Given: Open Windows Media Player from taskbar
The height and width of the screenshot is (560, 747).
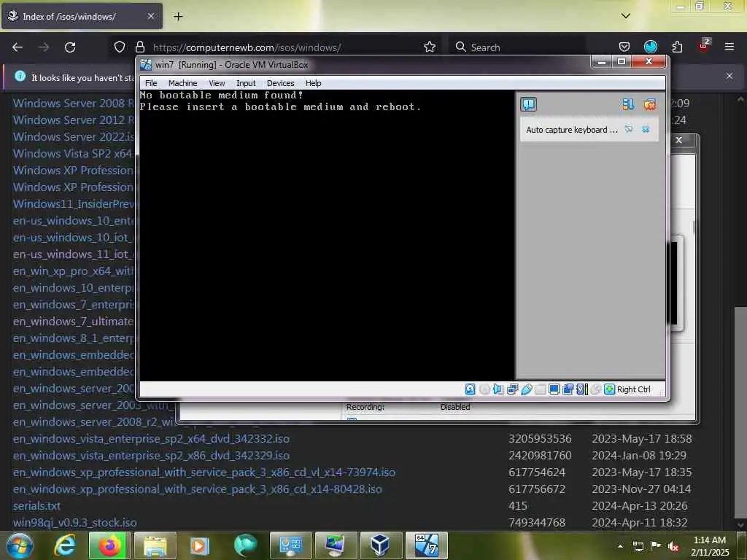Looking at the screenshot, I should tap(200, 545).
